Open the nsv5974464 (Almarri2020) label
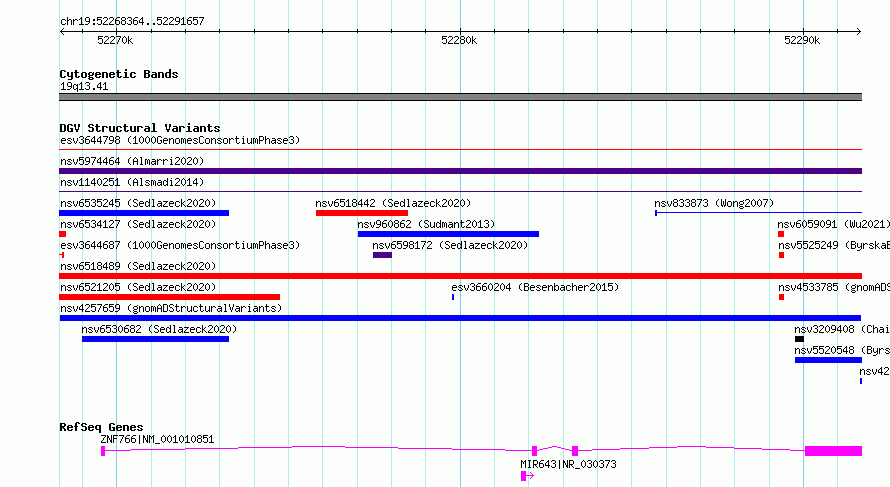 coord(132,161)
